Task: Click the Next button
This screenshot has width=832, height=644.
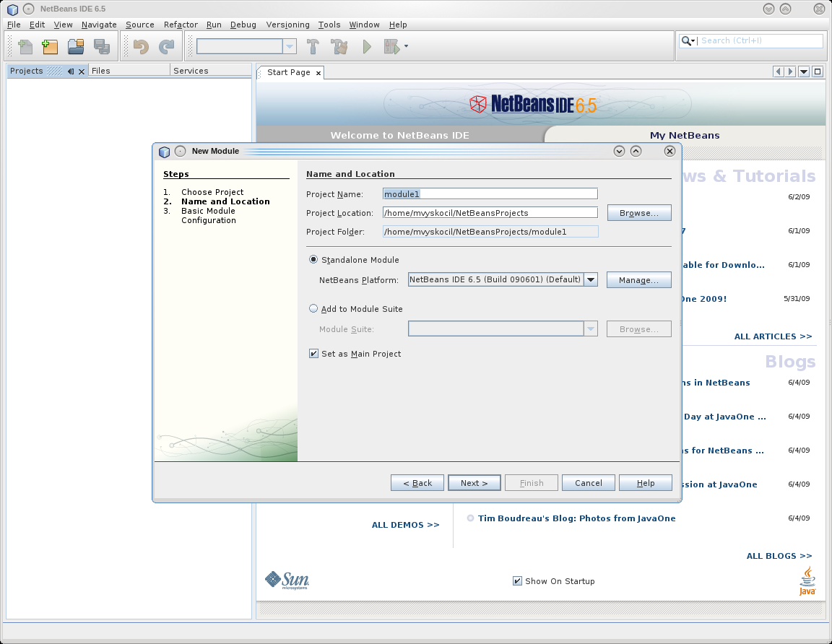Action: 474,483
